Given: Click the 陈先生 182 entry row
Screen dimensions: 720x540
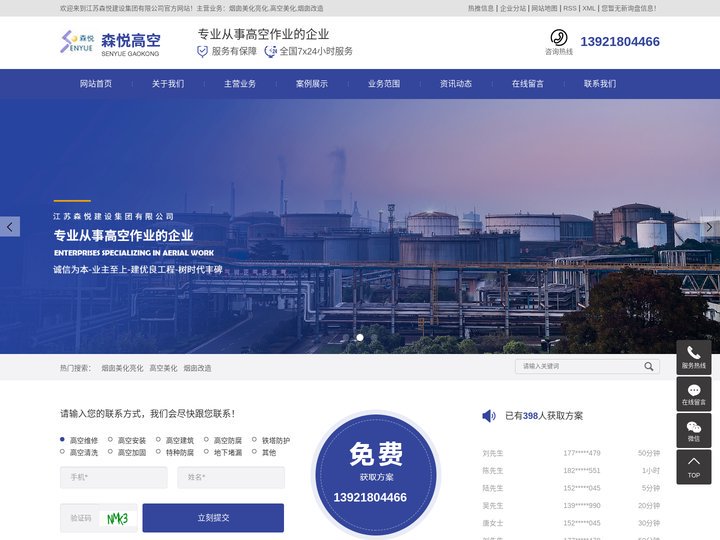Looking at the screenshot, I should (x=571, y=471).
